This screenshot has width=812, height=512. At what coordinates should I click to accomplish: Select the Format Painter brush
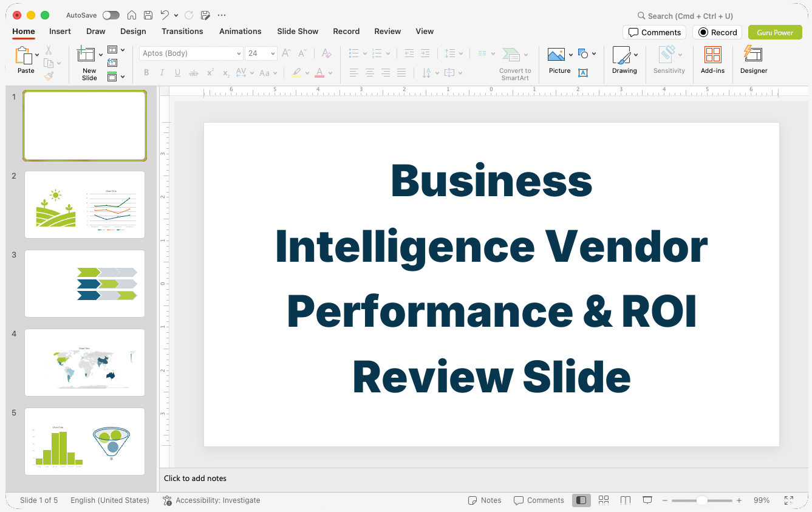pyautogui.click(x=49, y=76)
